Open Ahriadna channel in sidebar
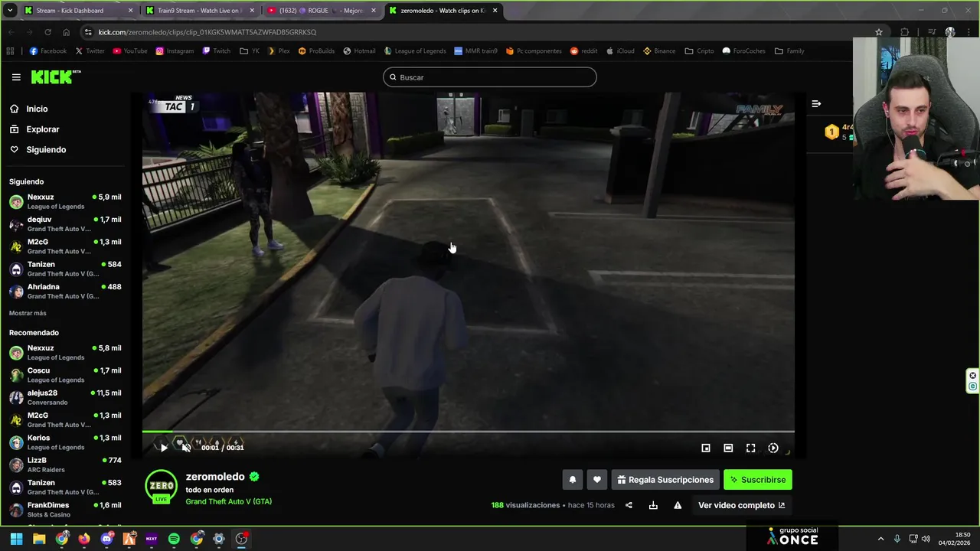 pyautogui.click(x=65, y=291)
